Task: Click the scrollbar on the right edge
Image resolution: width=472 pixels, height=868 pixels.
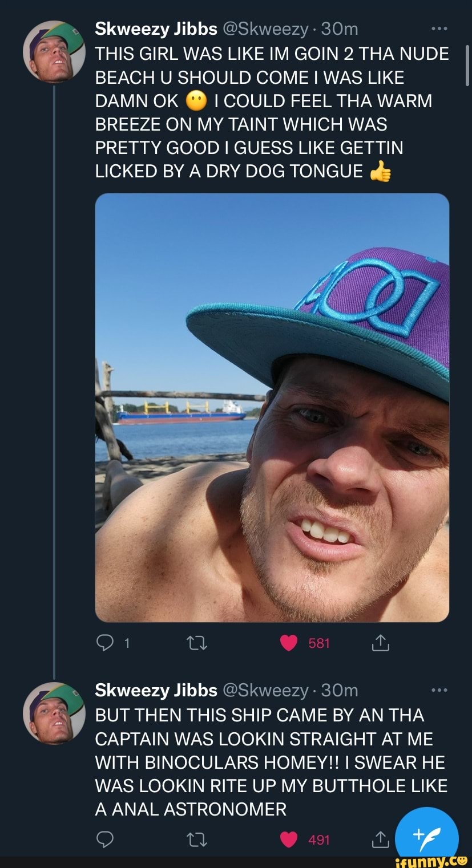Action: [x=467, y=66]
